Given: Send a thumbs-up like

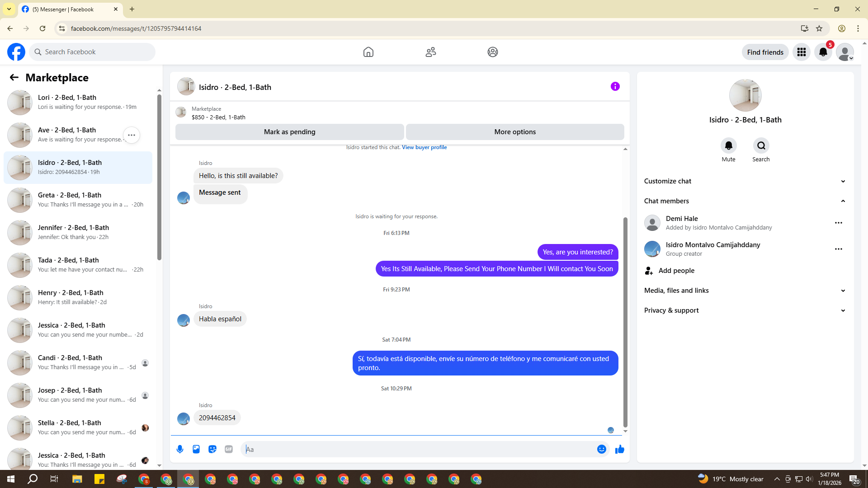Looking at the screenshot, I should pos(620,449).
